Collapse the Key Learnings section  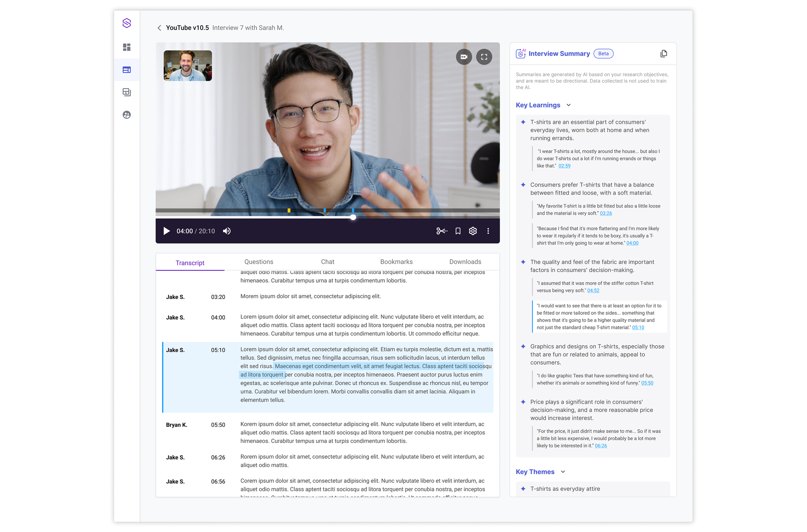[568, 105]
